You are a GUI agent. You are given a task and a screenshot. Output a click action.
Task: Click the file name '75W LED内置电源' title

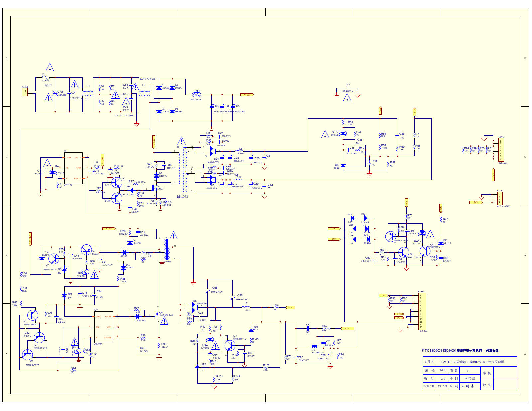[x=472, y=362]
